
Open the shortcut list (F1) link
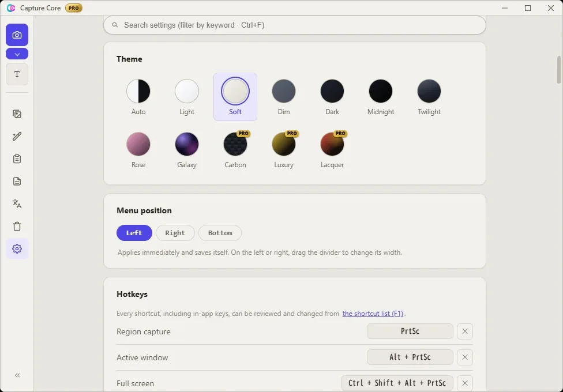coord(373,314)
